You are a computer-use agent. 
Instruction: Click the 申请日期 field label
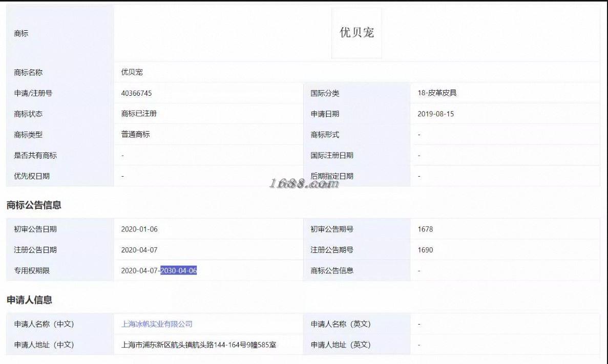coord(325,114)
